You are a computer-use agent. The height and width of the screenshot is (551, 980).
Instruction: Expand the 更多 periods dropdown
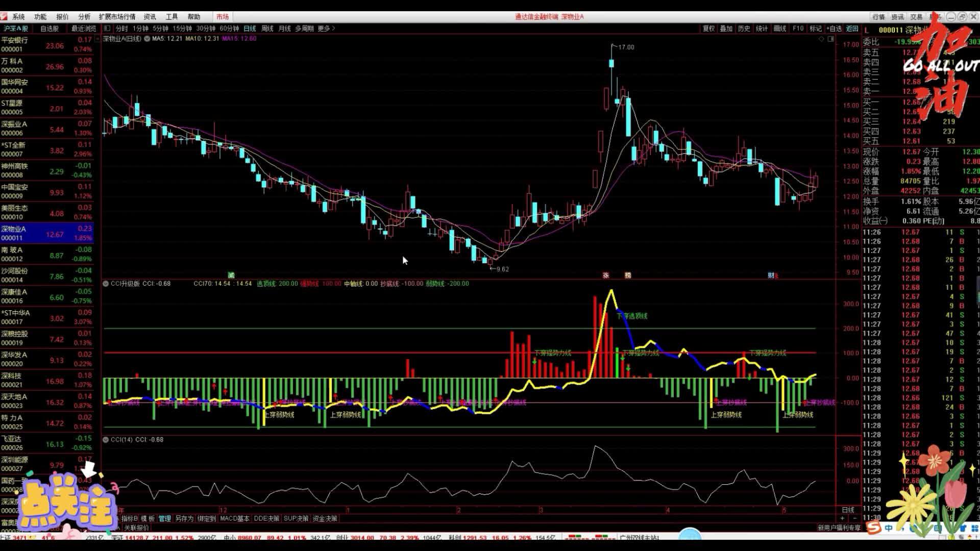[326, 29]
